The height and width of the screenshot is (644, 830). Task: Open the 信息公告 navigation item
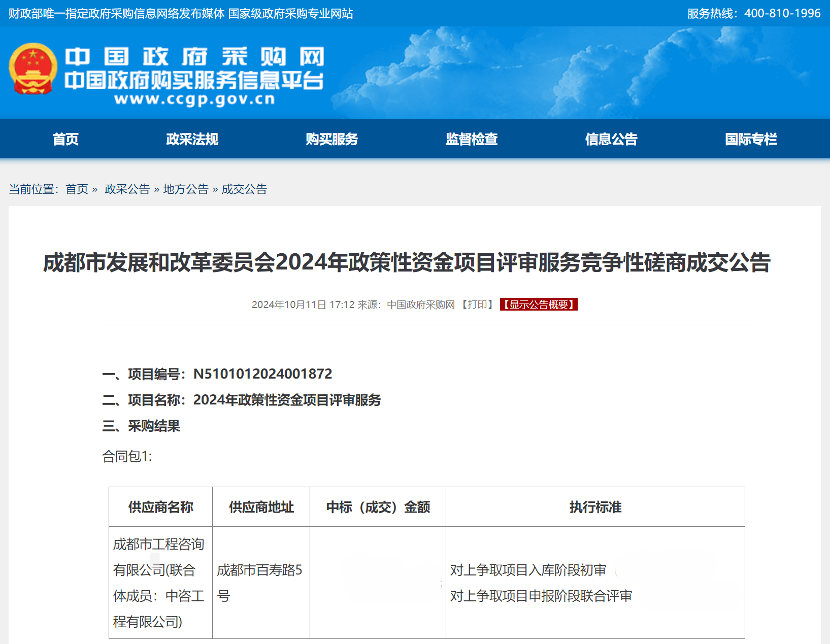pos(611,139)
